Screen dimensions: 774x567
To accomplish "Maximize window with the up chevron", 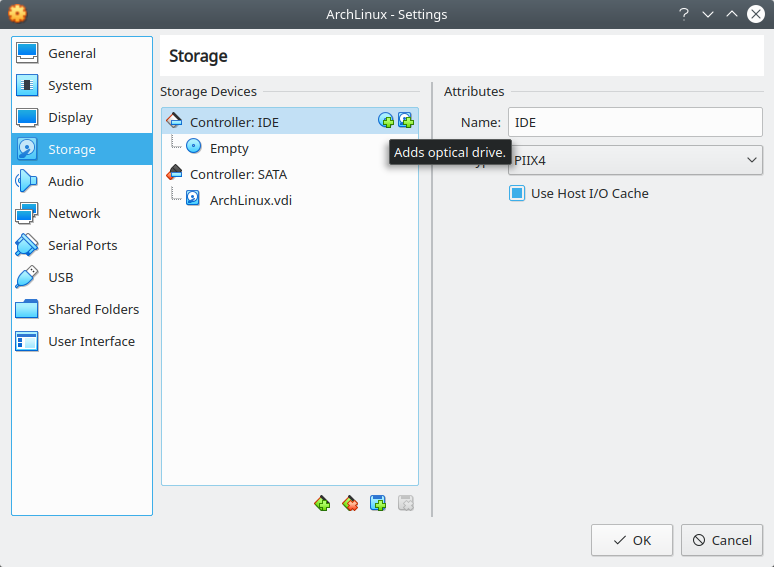I will coord(732,14).
